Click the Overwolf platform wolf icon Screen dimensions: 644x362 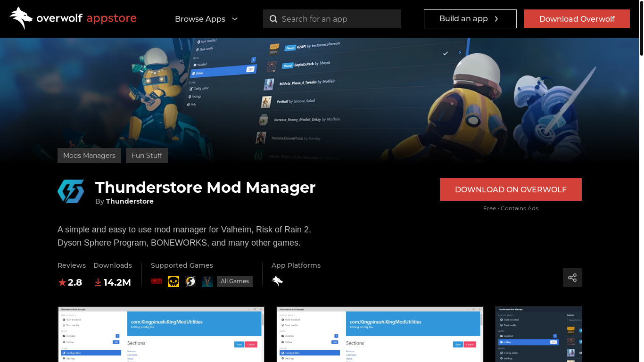click(277, 281)
